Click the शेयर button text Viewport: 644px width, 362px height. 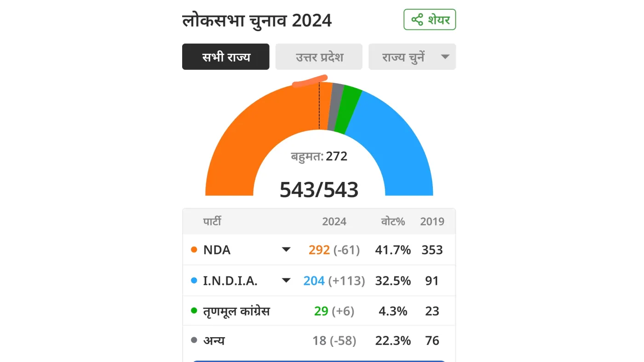(439, 20)
